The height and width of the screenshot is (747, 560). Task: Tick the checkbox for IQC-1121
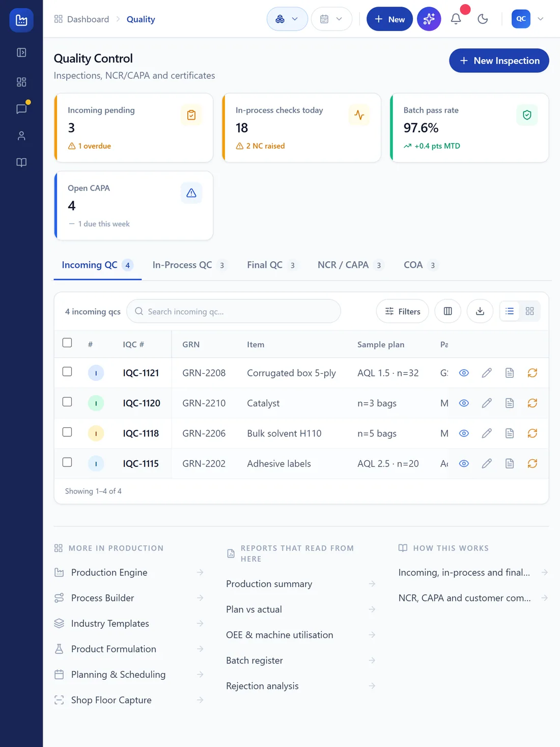pos(67,372)
